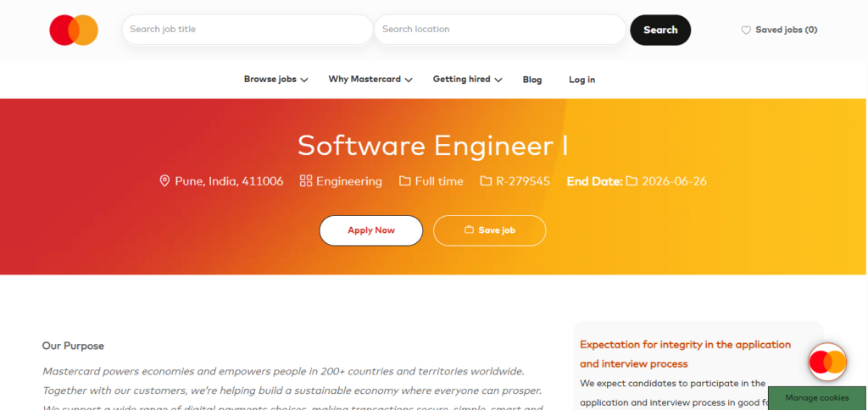Click the black Search button

660,30
